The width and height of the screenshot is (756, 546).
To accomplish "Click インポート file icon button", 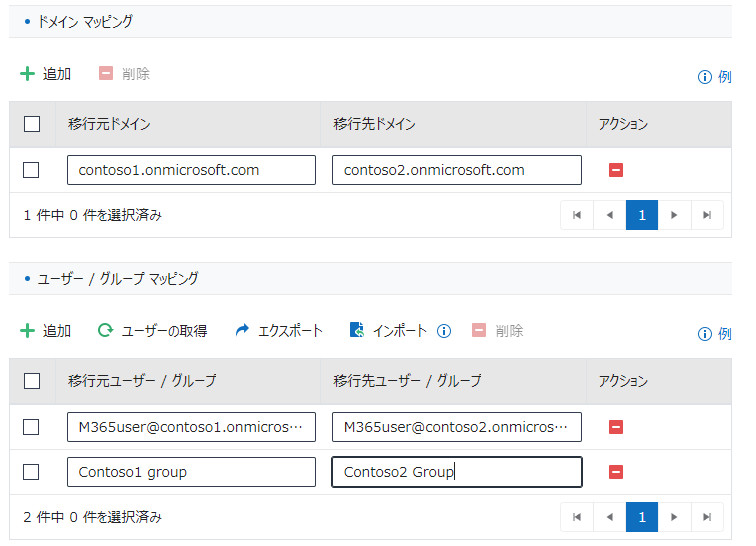I will [388, 331].
